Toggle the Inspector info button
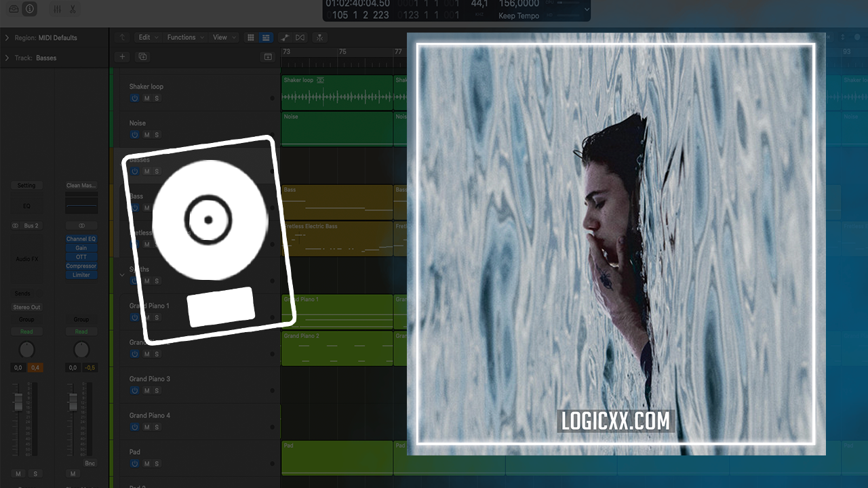Image resolution: width=868 pixels, height=488 pixels. click(x=30, y=9)
